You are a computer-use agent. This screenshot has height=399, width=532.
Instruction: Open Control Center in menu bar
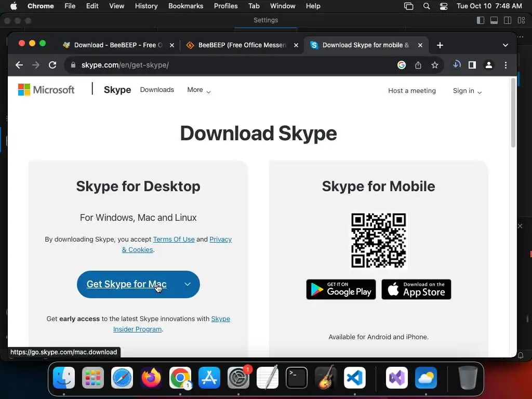click(444, 6)
